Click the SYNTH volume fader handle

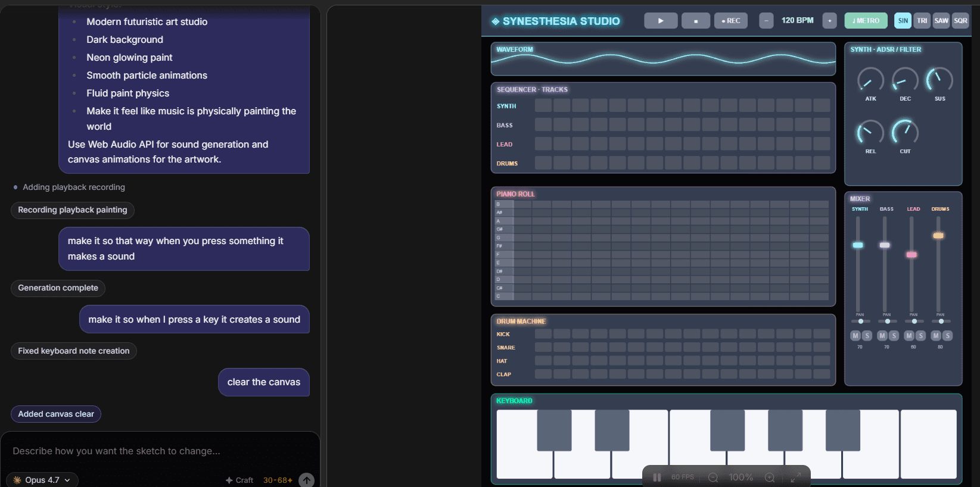(858, 245)
